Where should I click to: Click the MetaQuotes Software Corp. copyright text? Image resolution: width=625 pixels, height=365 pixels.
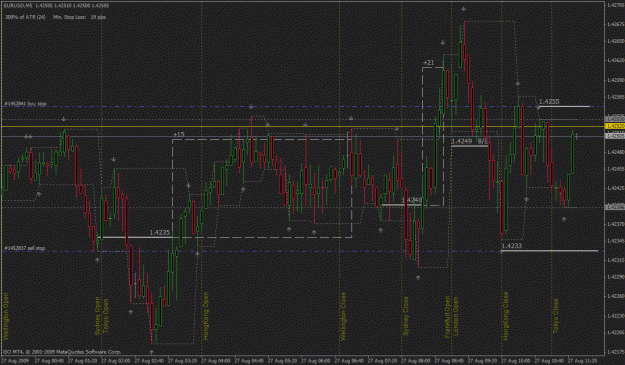tap(62, 352)
